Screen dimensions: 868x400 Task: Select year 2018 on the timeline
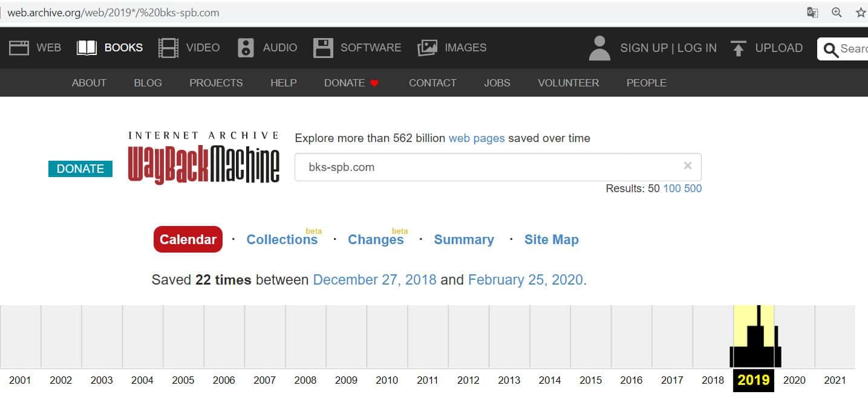click(x=713, y=380)
